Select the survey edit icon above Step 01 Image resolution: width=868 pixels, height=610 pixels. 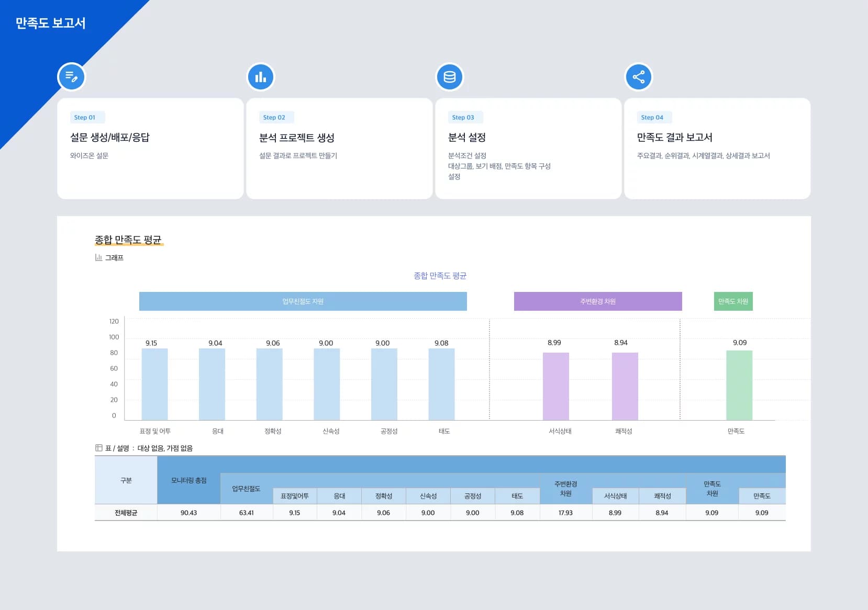click(x=72, y=76)
